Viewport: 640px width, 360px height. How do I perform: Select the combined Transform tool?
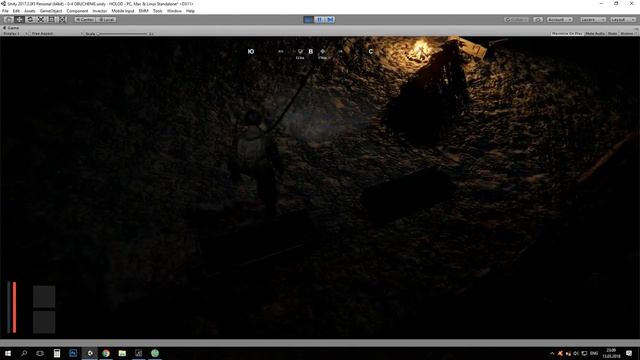tap(62, 20)
